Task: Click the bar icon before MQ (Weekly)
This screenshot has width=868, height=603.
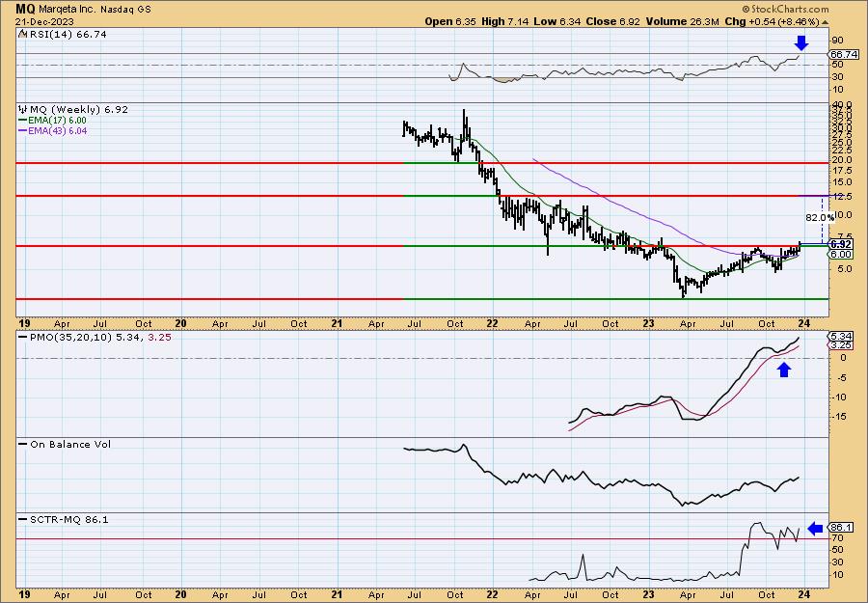Action: pos(23,109)
